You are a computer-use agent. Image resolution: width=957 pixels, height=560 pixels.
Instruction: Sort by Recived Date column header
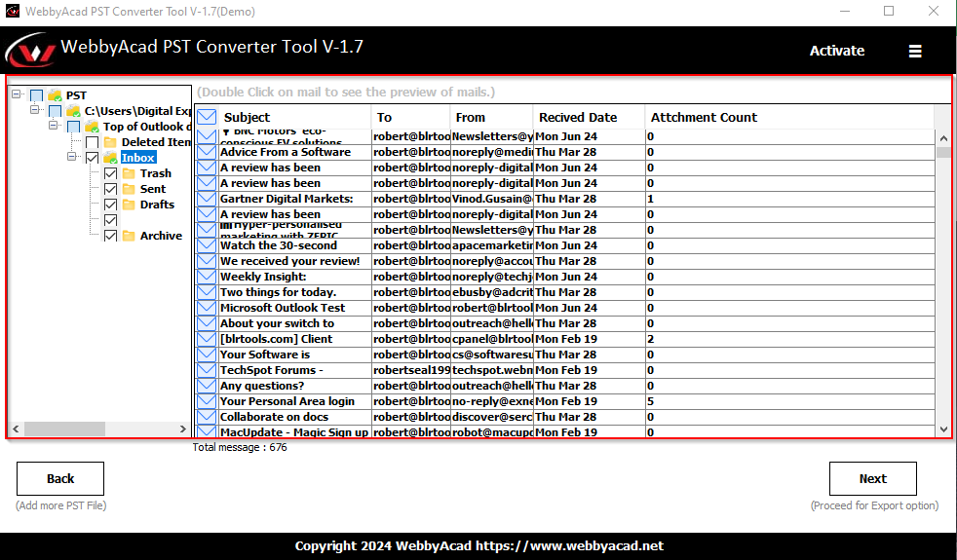click(x=589, y=117)
